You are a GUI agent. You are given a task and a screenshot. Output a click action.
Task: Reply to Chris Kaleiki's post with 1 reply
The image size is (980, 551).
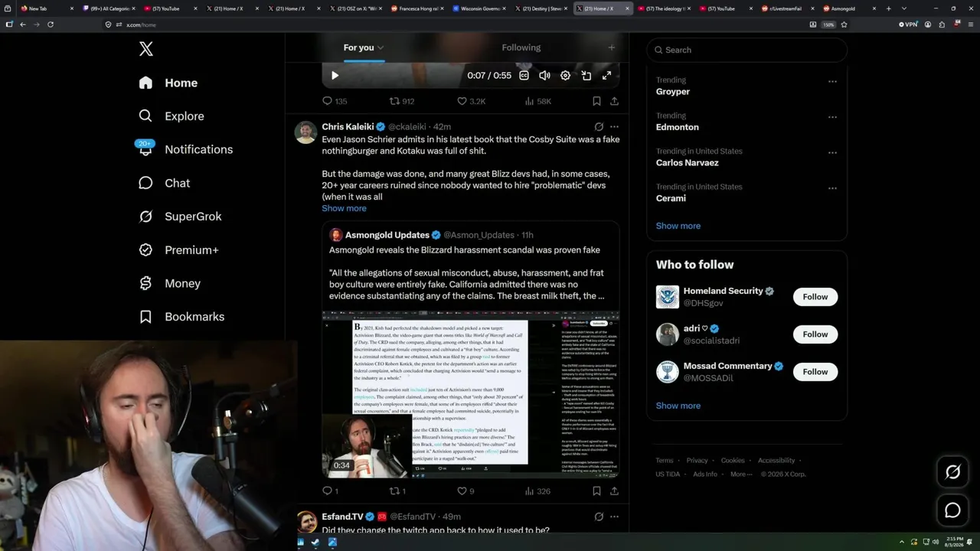coord(330,491)
